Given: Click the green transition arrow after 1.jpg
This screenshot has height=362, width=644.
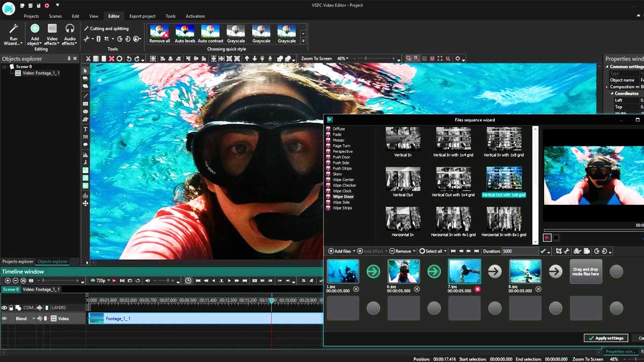Looking at the screenshot, I should pos(373,271).
